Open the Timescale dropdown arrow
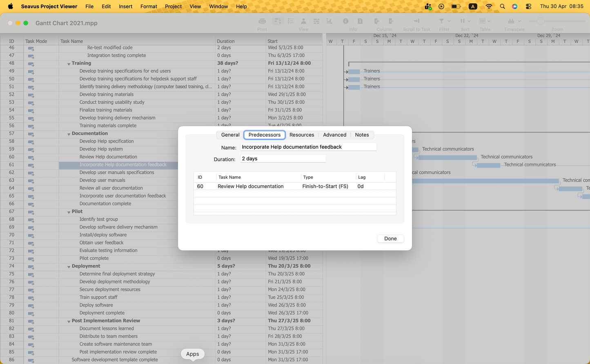590x364 pixels. click(x=519, y=21)
